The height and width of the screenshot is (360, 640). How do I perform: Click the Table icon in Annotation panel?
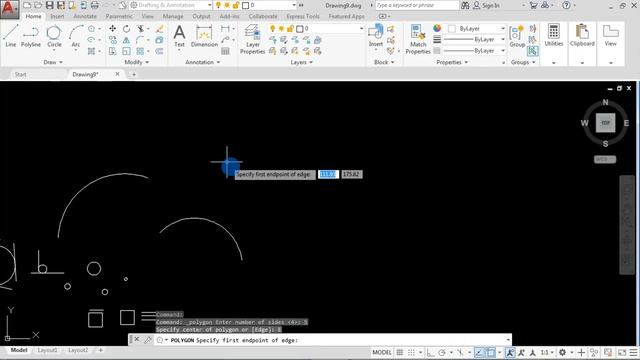pos(225,51)
